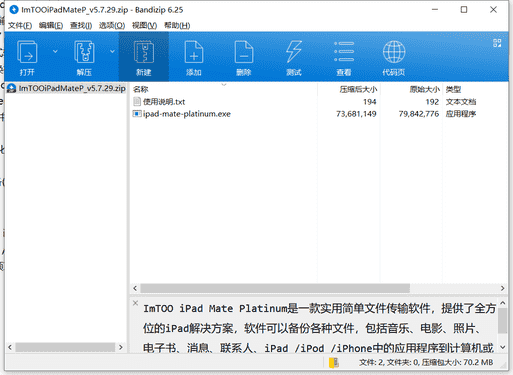Click the yellow archive icon in status bar
The image size is (513, 375).
point(334,362)
